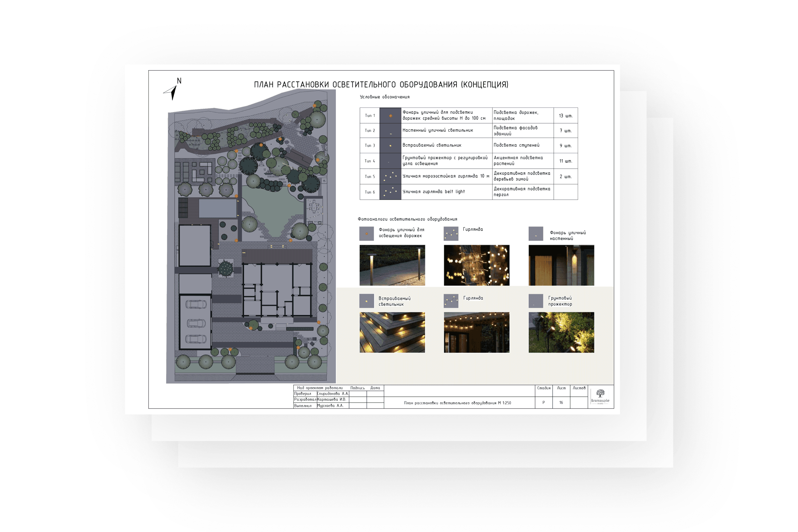Open the wall-mounted facade lamp photo

coord(561,265)
